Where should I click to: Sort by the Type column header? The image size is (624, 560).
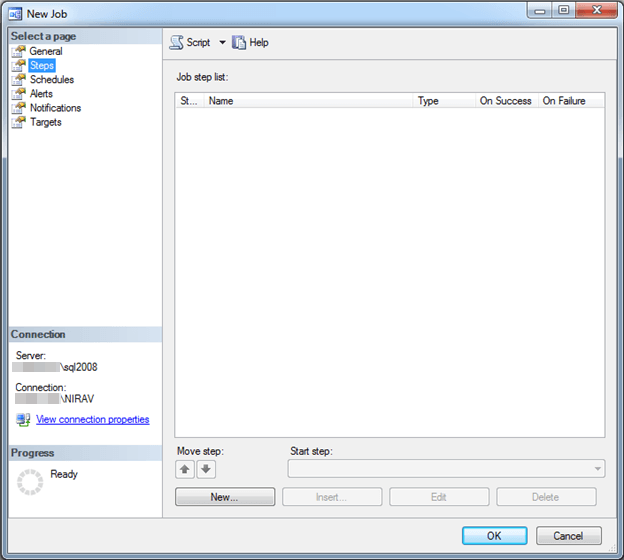444,101
